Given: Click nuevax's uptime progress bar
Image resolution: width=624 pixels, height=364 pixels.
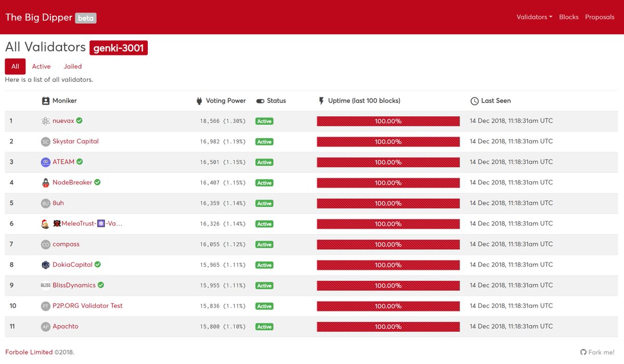Looking at the screenshot, I should click(x=388, y=121).
